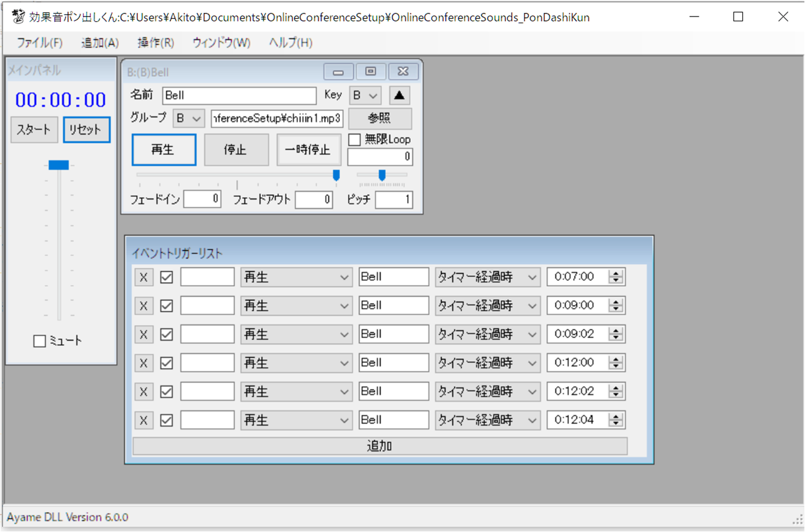The image size is (805, 532).
Task: Click the リセット timer button
Action: click(87, 130)
